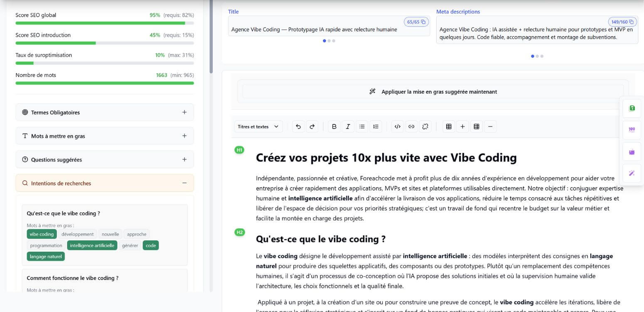Click the H1 heading 'Créez vos projets 10x plus vite'
The width and height of the screenshot is (644, 312).
[386, 158]
